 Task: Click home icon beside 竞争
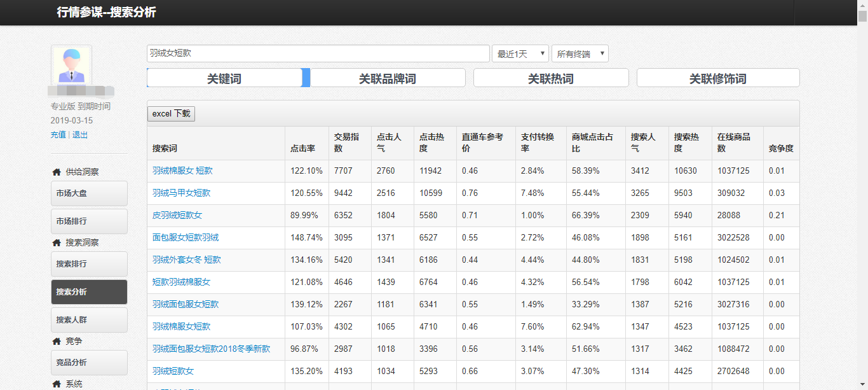pos(57,341)
